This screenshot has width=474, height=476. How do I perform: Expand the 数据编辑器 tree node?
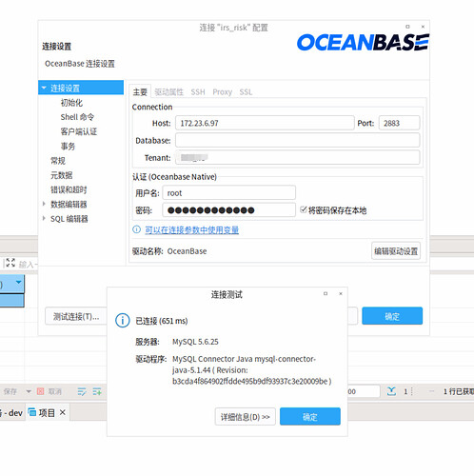(44, 204)
